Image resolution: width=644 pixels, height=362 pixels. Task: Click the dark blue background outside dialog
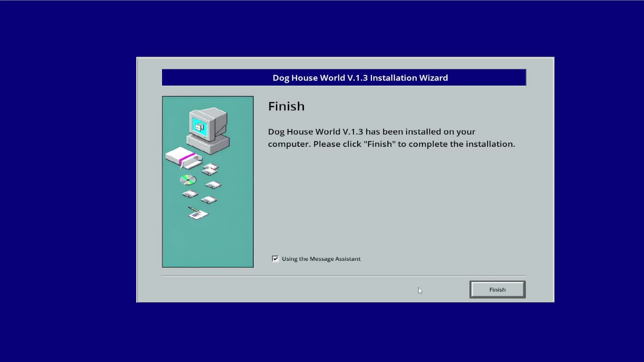tap(67, 181)
